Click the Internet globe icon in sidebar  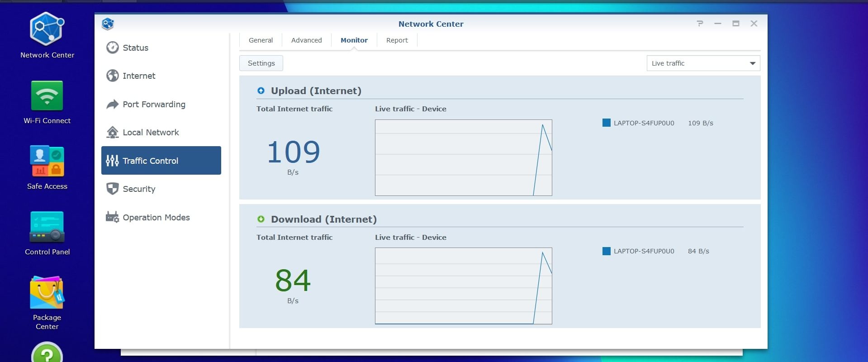112,76
